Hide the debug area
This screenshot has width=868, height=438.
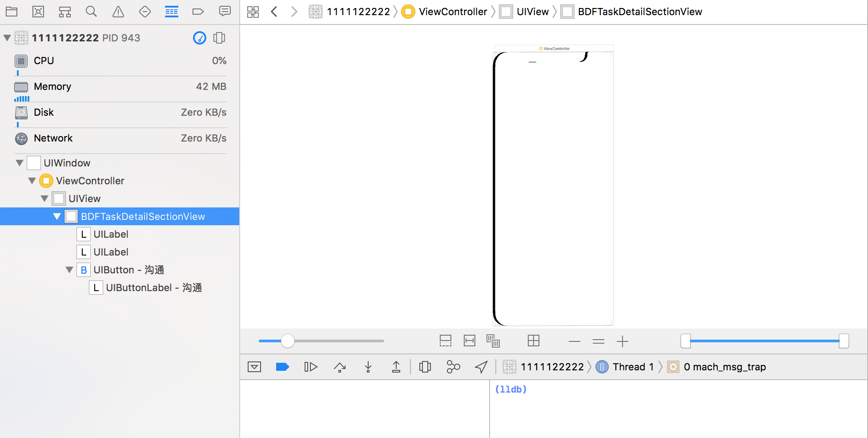point(254,367)
